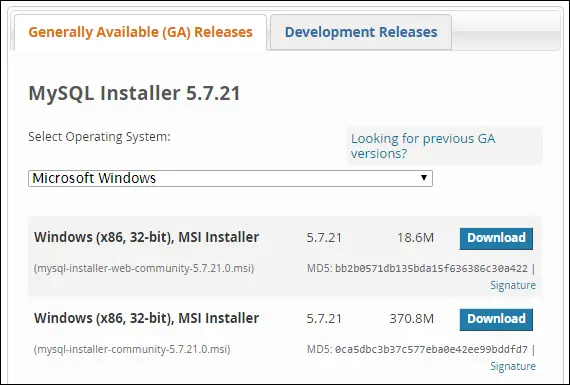The width and height of the screenshot is (570, 385).
Task: Open Signature link for web-community installer
Action: coord(513,285)
